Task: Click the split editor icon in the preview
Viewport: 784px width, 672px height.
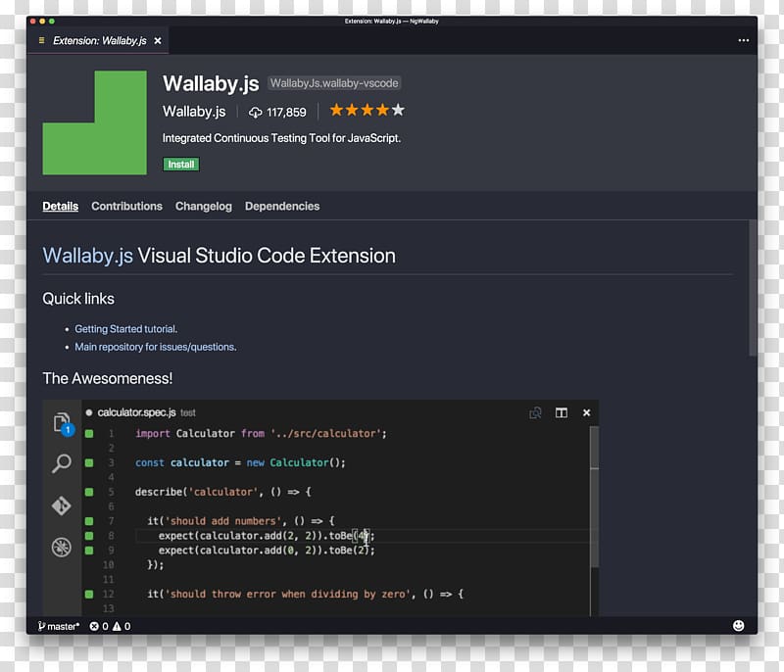Action: 561,412
